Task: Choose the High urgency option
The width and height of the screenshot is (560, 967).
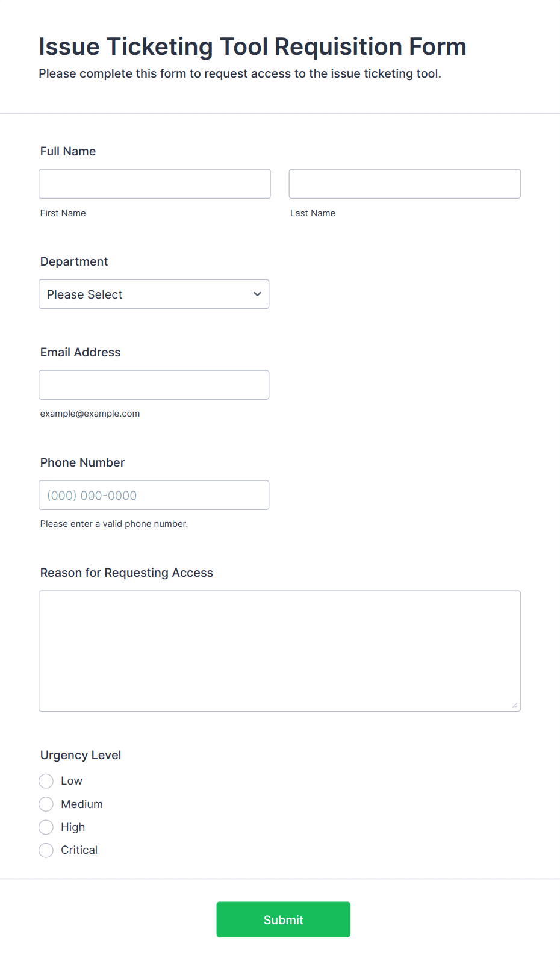Action: [x=46, y=827]
